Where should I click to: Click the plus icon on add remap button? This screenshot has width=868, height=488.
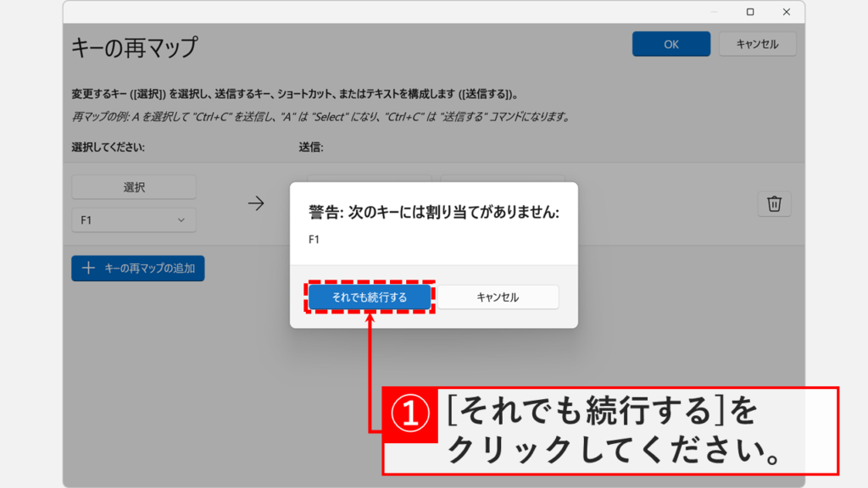(87, 268)
